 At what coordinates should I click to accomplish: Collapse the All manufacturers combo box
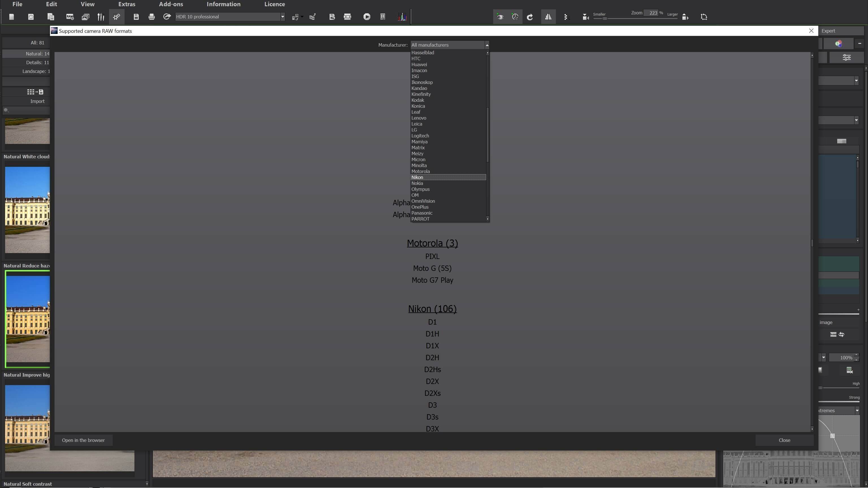pyautogui.click(x=487, y=45)
